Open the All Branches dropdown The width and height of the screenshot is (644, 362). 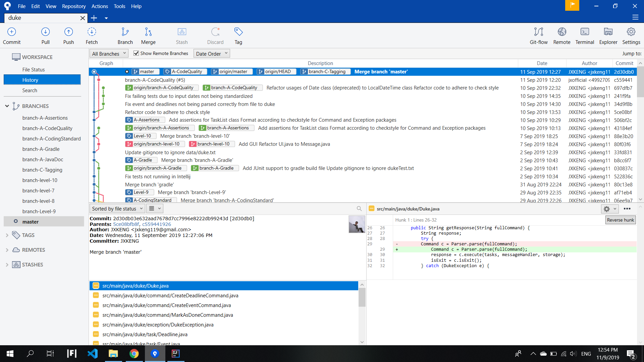[109, 54]
